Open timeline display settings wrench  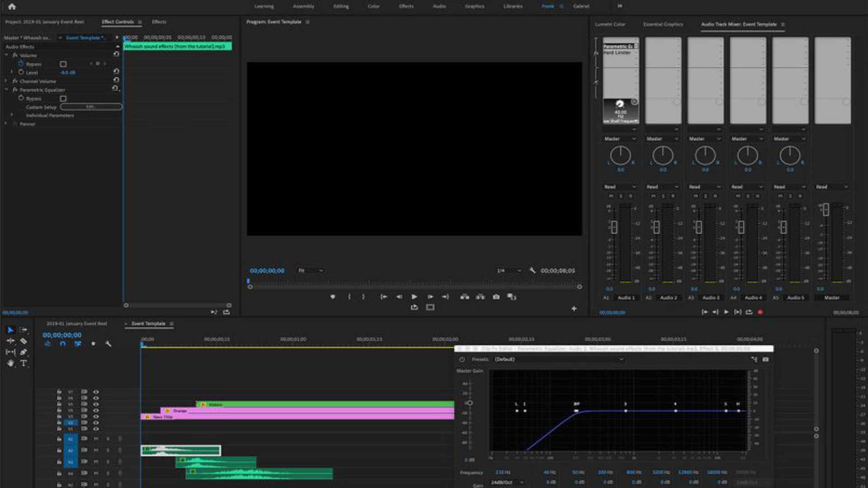pos(108,344)
